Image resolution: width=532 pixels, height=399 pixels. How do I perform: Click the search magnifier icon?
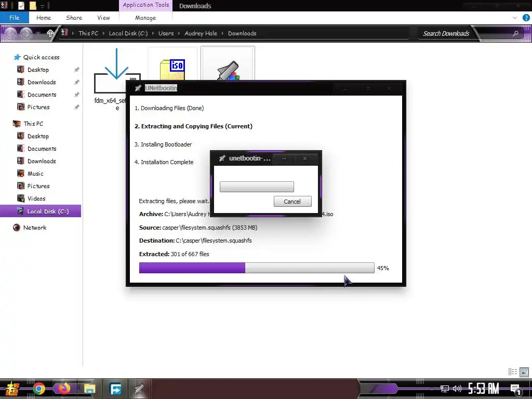point(515,33)
